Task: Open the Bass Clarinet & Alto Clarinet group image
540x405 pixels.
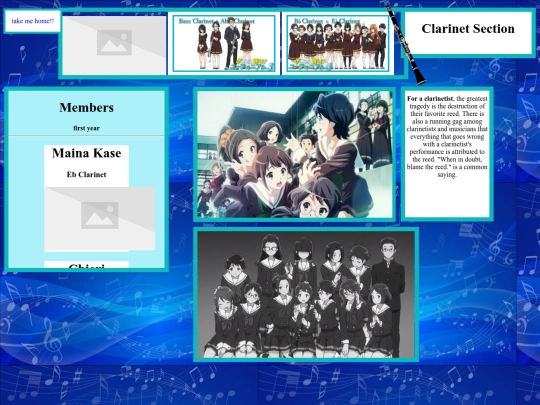Action: [x=224, y=43]
